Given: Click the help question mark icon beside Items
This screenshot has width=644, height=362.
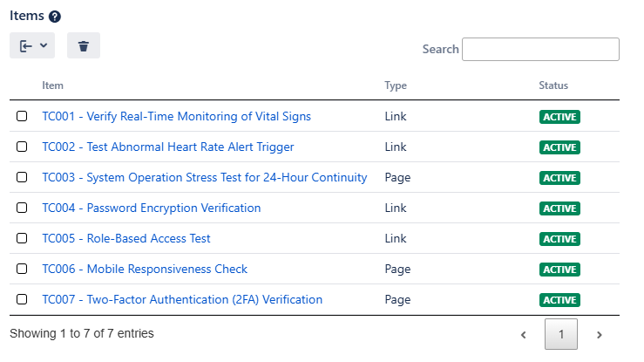Looking at the screenshot, I should click(55, 17).
